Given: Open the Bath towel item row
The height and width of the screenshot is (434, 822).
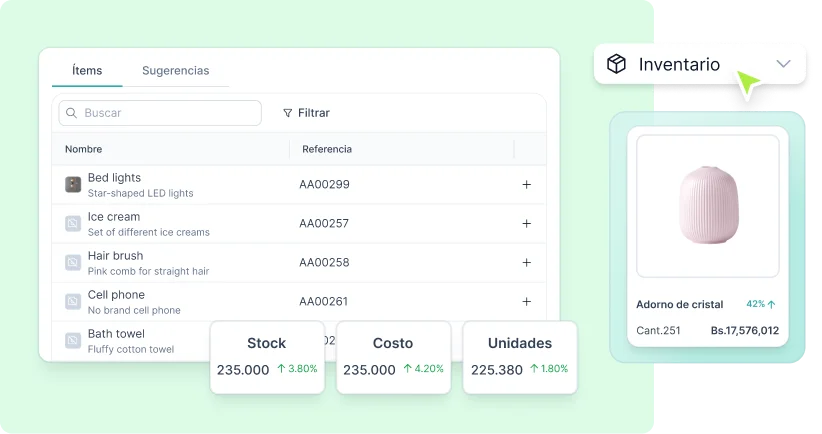Looking at the screenshot, I should click(130, 340).
